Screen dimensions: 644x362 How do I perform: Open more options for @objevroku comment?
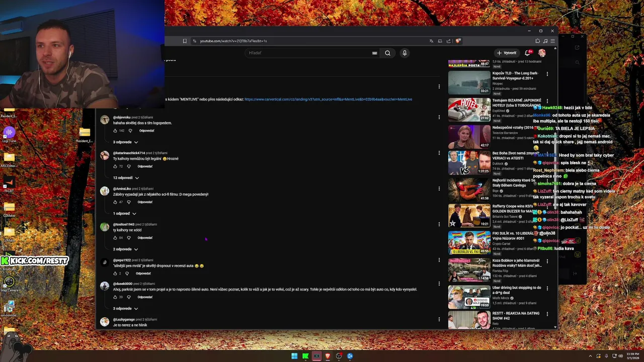439,117
